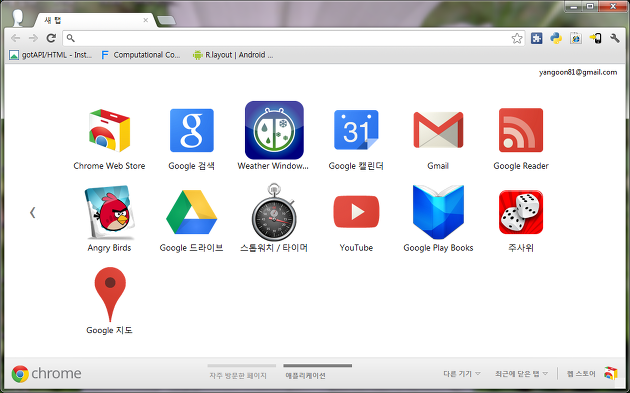The width and height of the screenshot is (630, 393).
Task: Click the phone sync extension icon
Action: point(595,38)
